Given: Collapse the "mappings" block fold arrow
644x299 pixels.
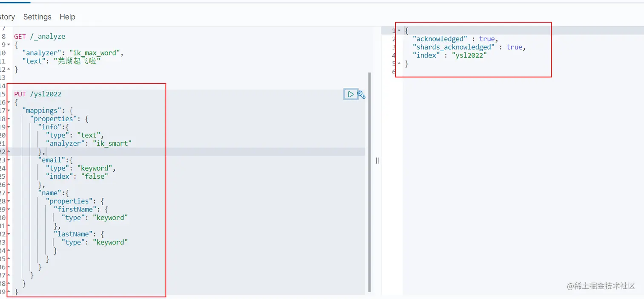Looking at the screenshot, I should coord(9,110).
